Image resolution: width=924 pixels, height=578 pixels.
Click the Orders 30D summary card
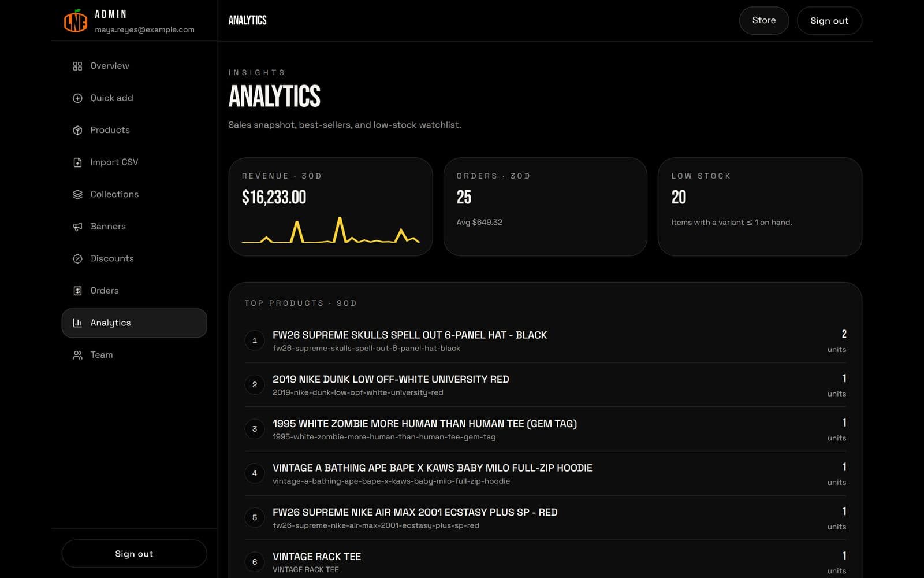point(545,206)
